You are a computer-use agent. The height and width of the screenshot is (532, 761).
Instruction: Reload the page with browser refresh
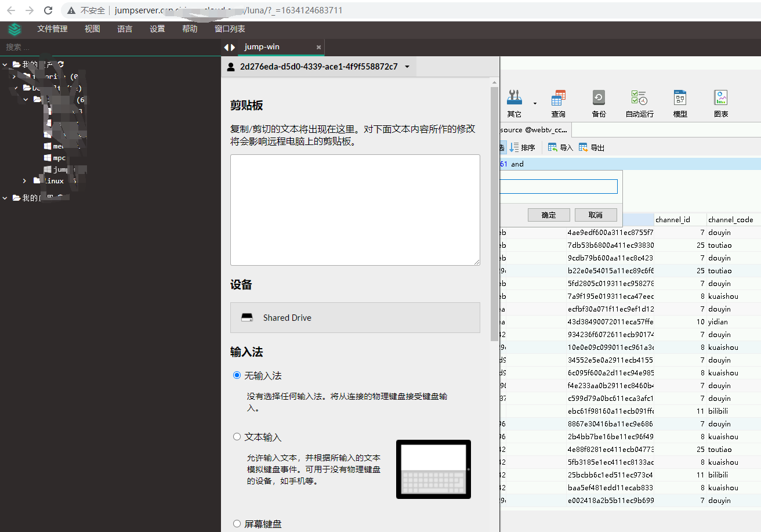pos(48,10)
